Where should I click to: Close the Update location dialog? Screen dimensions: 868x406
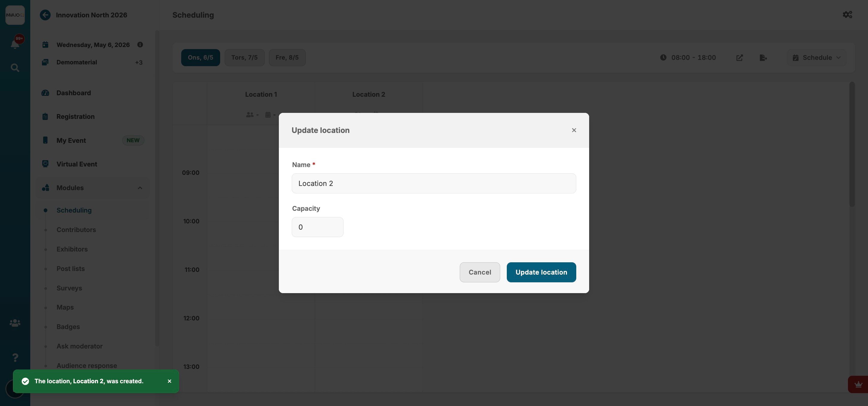[574, 130]
